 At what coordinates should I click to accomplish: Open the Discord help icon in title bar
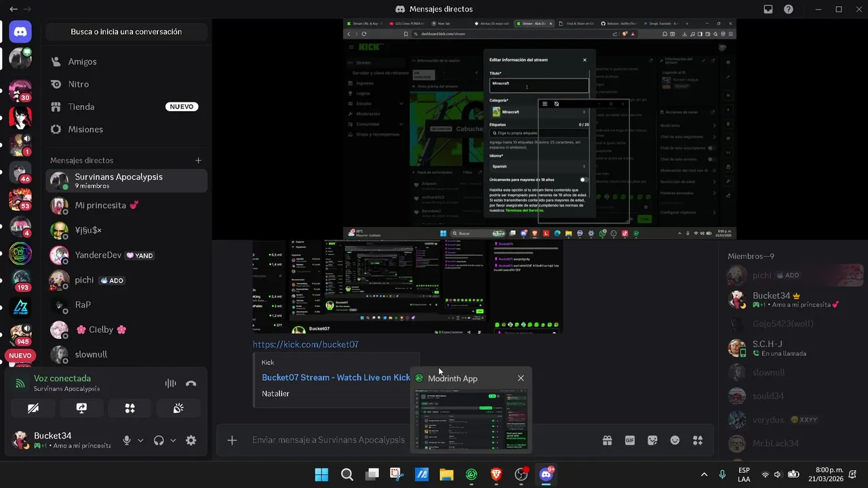coord(789,9)
